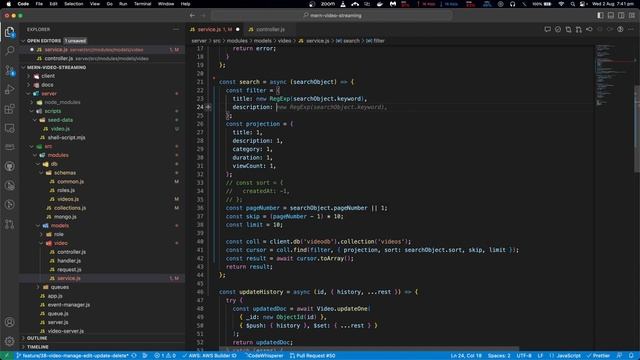Image resolution: width=640 pixels, height=360 pixels.
Task: Open the File menu
Action: 39,4
